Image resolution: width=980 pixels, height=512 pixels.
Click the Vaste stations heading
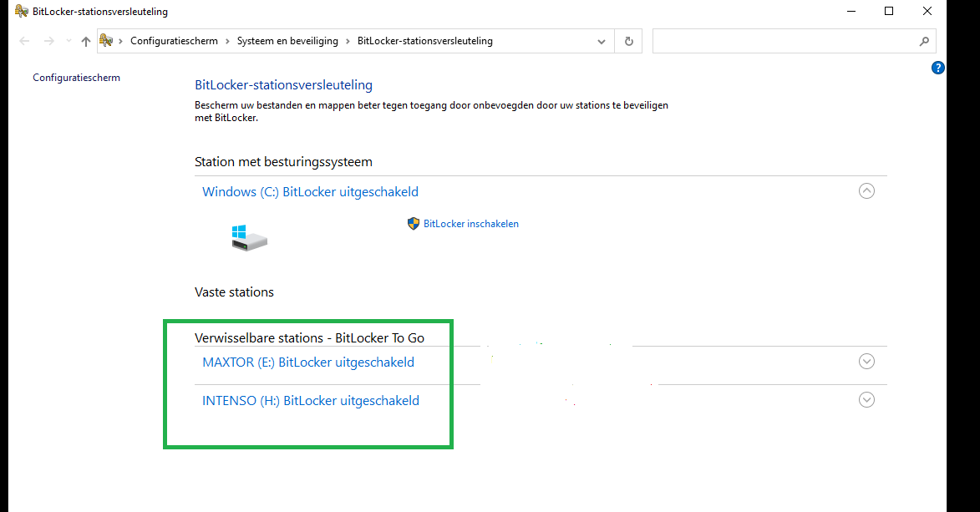(235, 292)
